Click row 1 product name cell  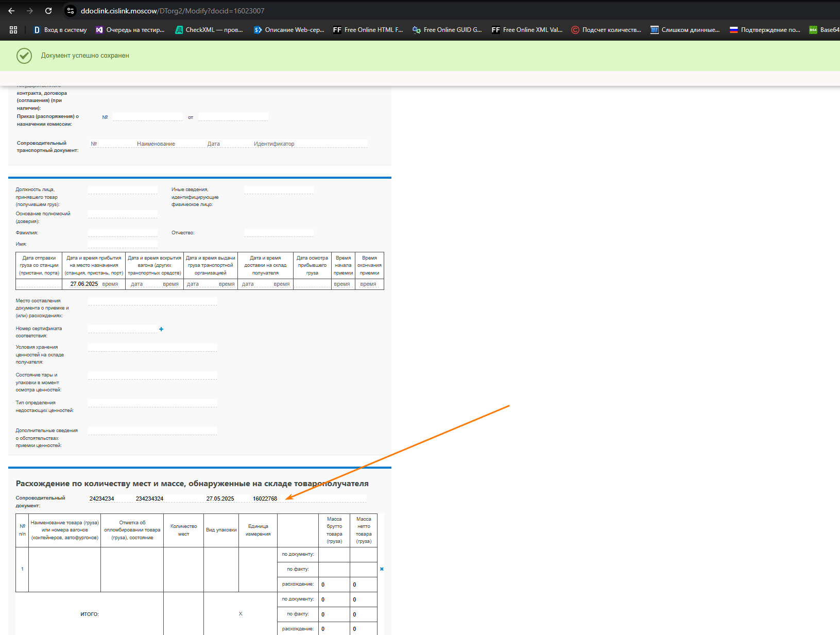(64, 569)
